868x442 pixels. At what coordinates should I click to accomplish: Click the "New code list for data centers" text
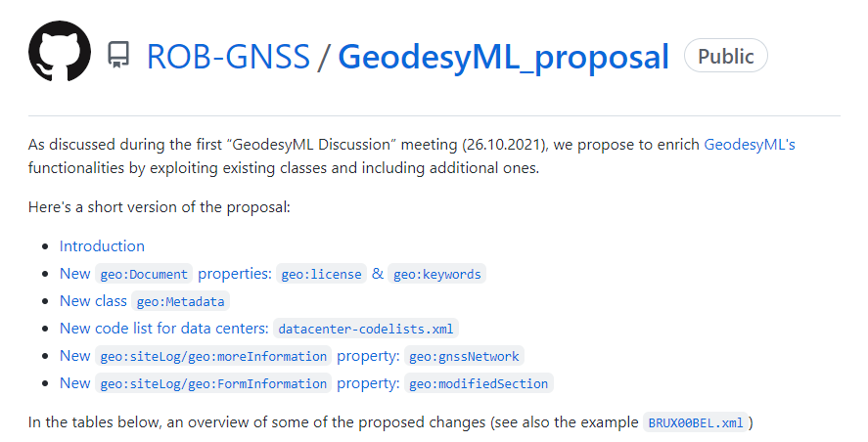tap(162, 328)
